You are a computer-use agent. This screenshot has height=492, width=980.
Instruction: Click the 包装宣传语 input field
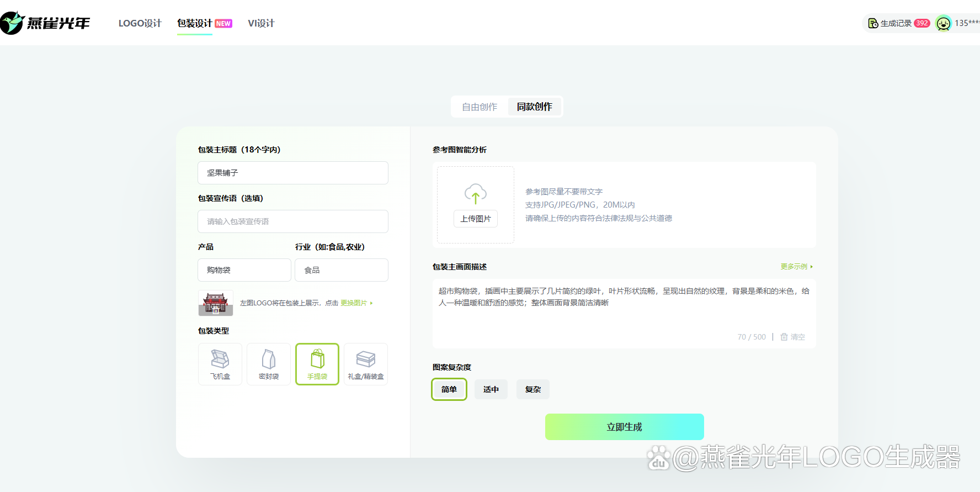293,221
